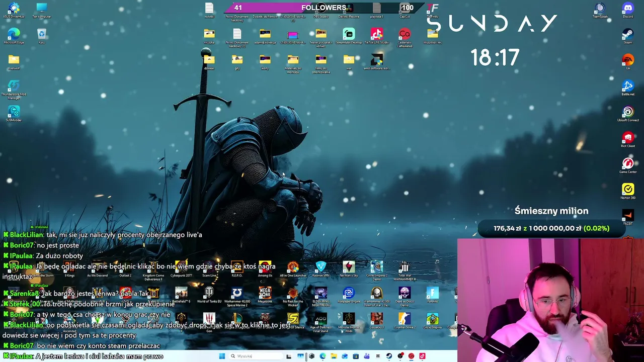Image resolution: width=644 pixels, height=362 pixels.
Task: Open the notatki text file
Action: pyautogui.click(x=209, y=10)
